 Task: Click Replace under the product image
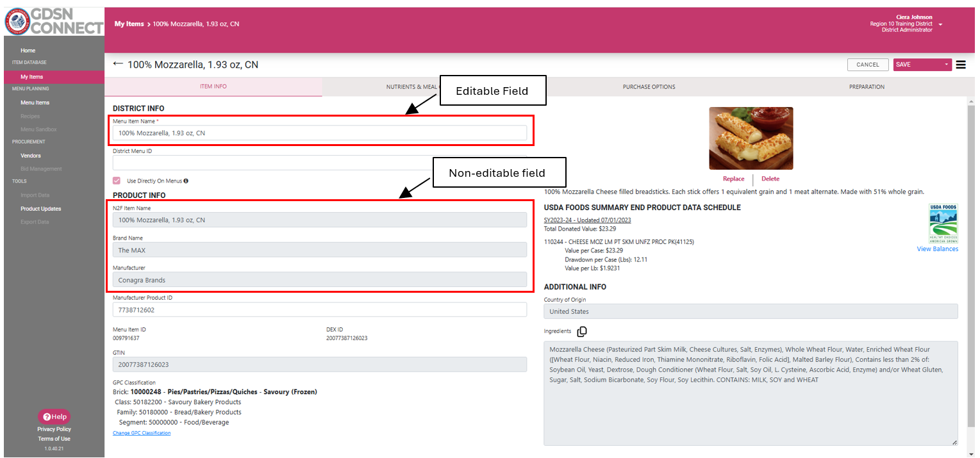tap(733, 179)
